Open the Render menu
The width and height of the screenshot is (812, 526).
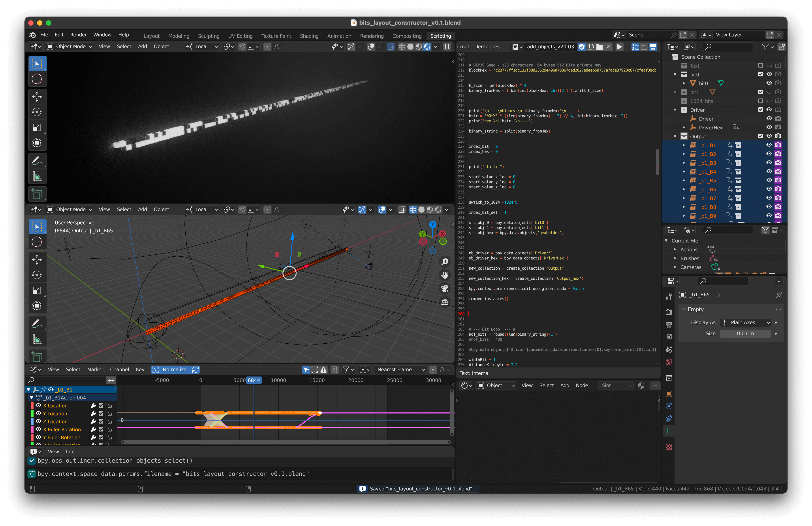pos(78,35)
